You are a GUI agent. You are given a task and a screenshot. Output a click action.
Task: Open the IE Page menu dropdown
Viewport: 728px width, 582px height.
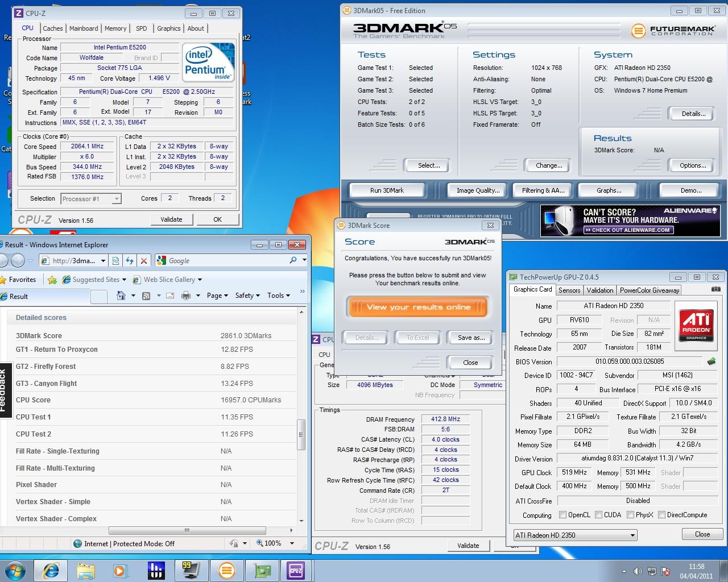[217, 296]
